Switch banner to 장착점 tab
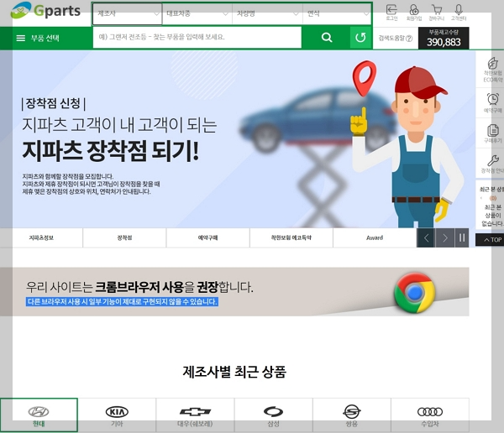504x433 pixels. pyautogui.click(x=124, y=238)
